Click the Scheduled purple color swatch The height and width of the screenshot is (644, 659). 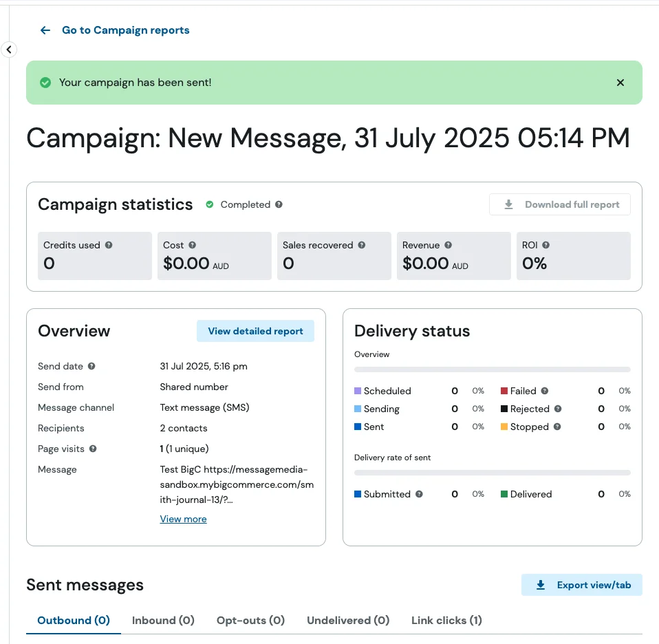pyautogui.click(x=358, y=391)
